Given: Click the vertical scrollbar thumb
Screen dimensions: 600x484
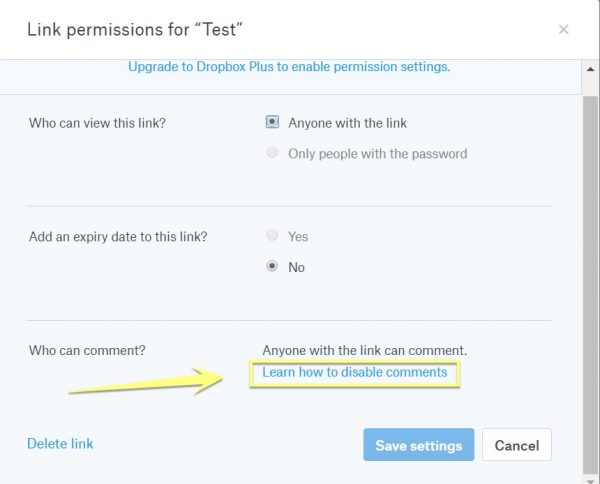Looking at the screenshot, I should tap(590, 285).
